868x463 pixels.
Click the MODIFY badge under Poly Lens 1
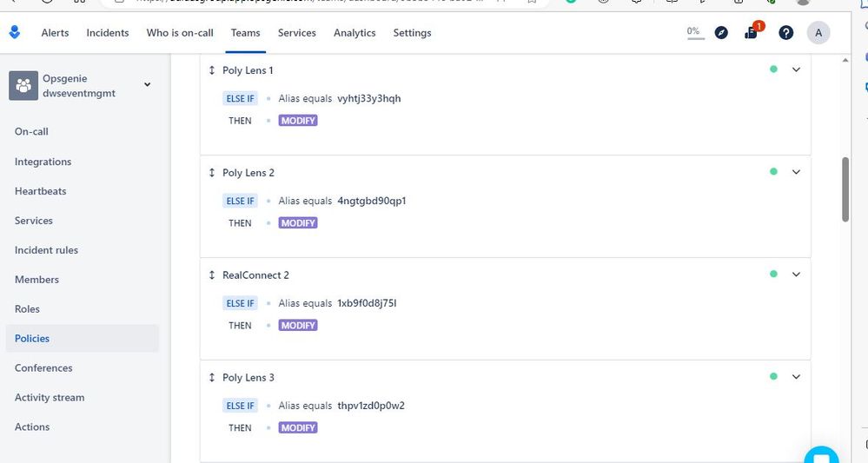[298, 121]
